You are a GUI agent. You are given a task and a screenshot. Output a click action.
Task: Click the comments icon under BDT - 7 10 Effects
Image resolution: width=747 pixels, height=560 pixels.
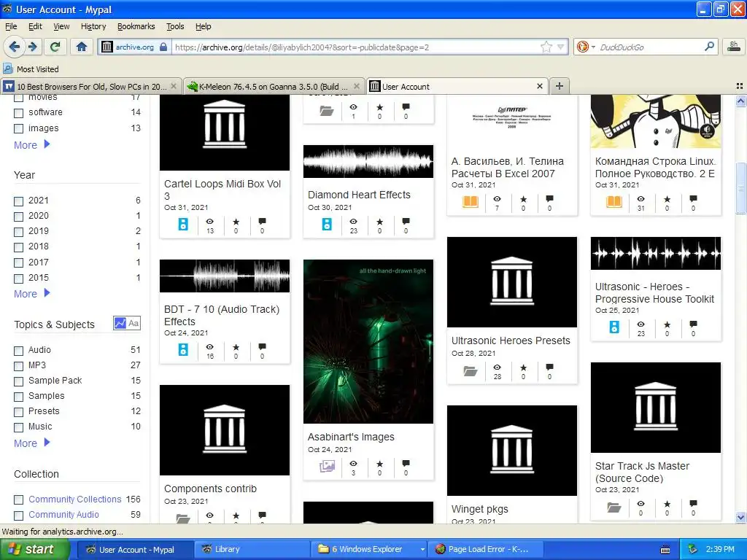click(262, 346)
